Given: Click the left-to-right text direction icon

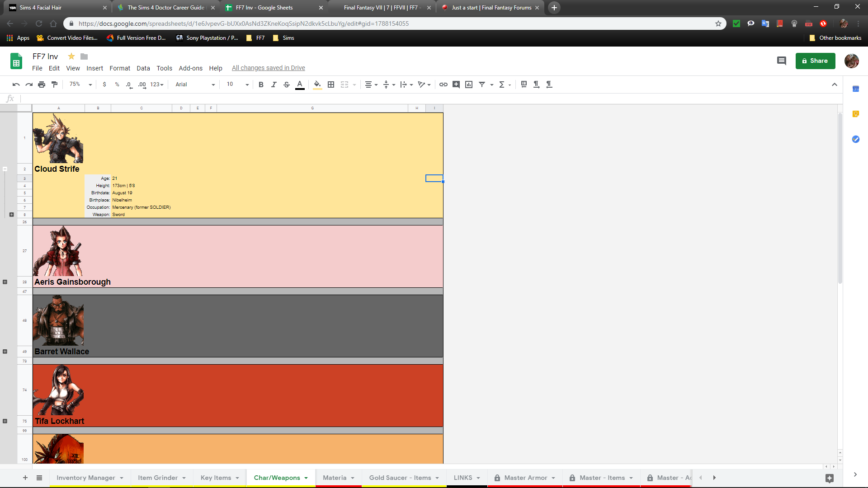Looking at the screenshot, I should tap(537, 84).
